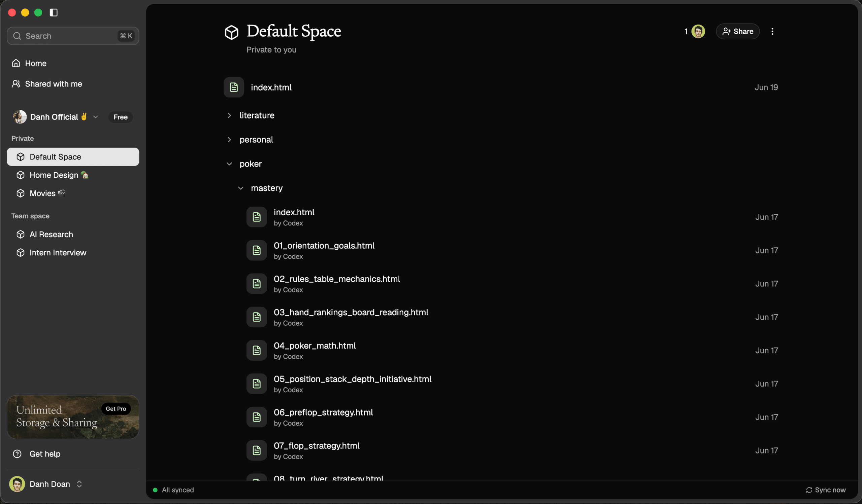Image resolution: width=862 pixels, height=504 pixels.
Task: Click the All synced status indicator
Action: (x=173, y=490)
